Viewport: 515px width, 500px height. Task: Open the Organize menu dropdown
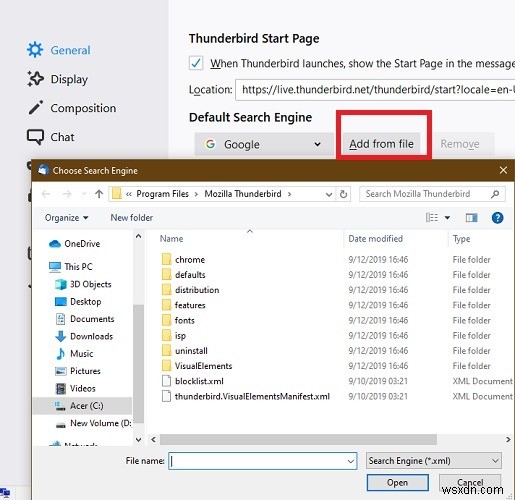click(x=67, y=218)
